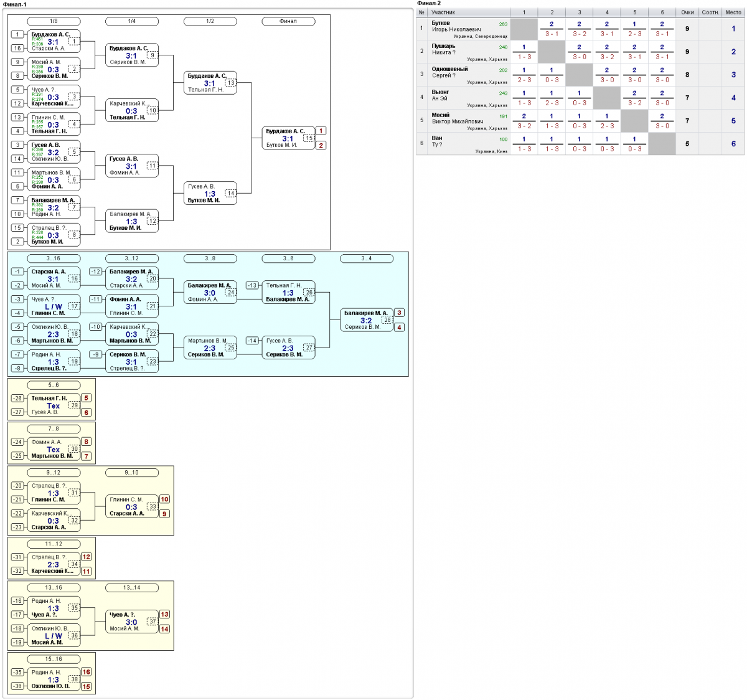The height and width of the screenshot is (700, 747).
Task: Open Мосий Виктор Михайлович table entry
Action: 458,118
